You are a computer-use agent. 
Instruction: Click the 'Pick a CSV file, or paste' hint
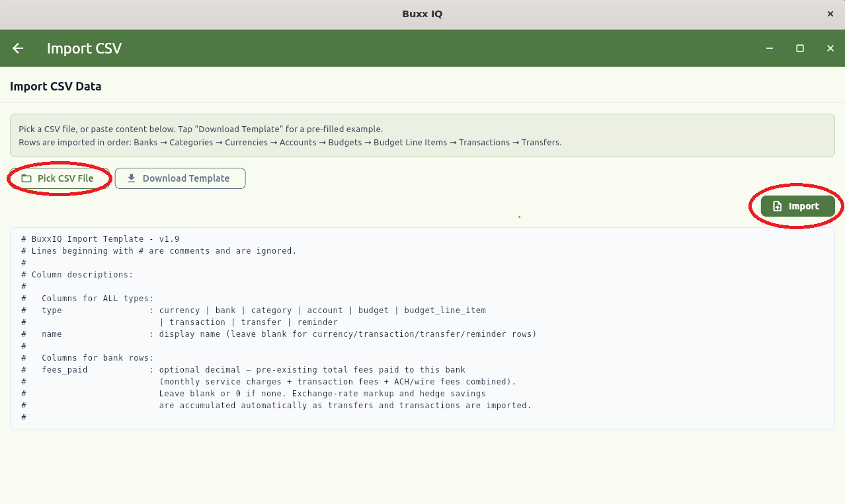[200, 129]
